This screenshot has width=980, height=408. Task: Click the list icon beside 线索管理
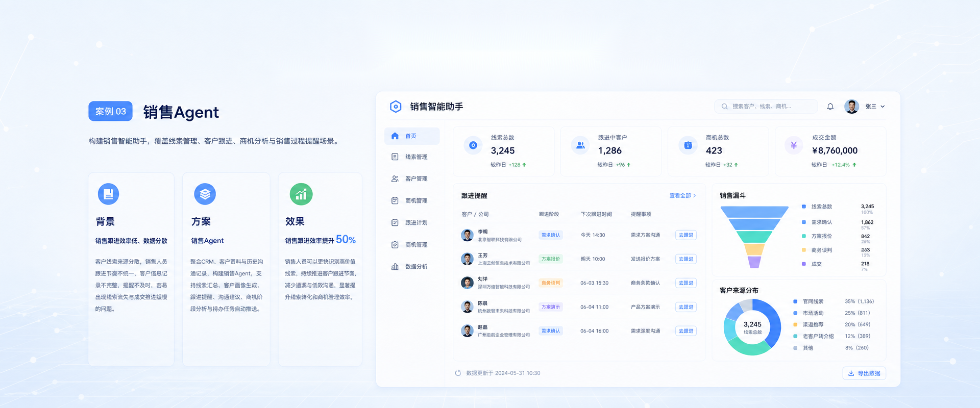click(395, 157)
